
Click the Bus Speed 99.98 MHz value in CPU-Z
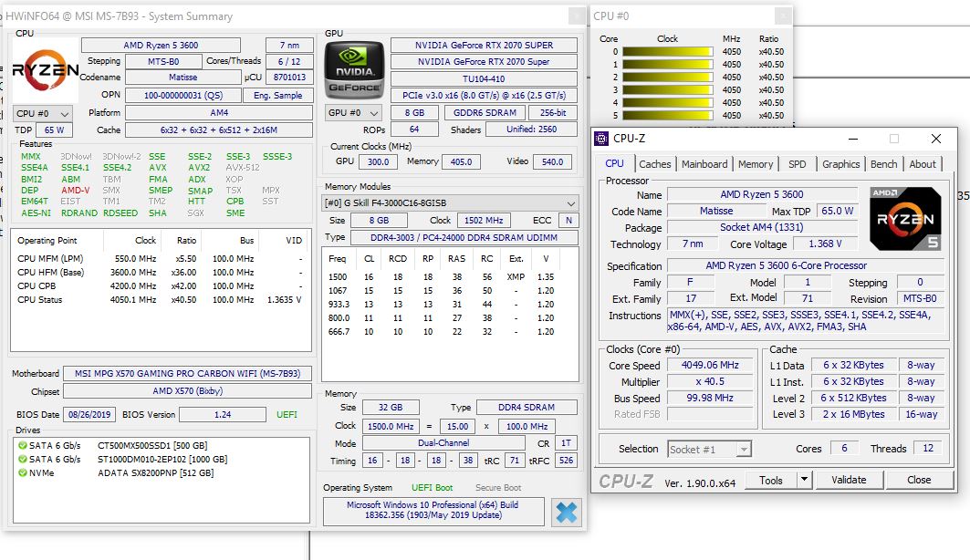coord(710,398)
